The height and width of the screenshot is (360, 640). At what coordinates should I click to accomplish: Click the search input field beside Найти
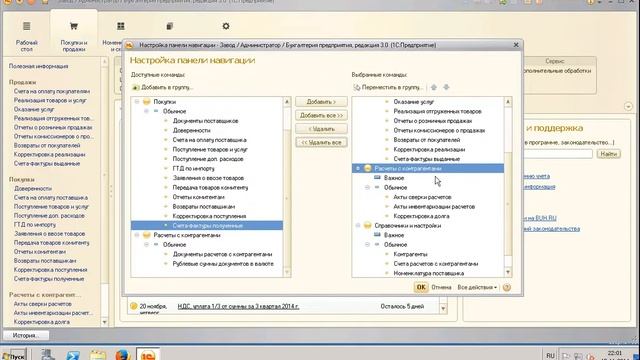[558, 154]
